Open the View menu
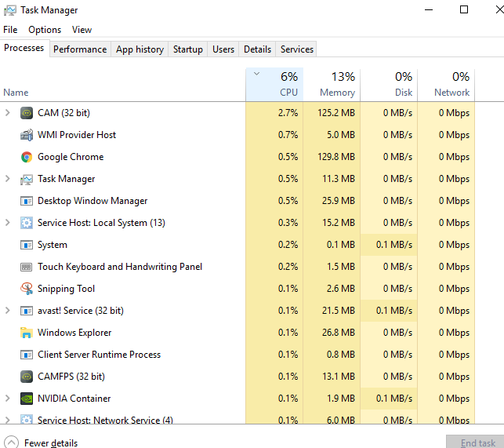This screenshot has width=504, height=448. (x=82, y=30)
